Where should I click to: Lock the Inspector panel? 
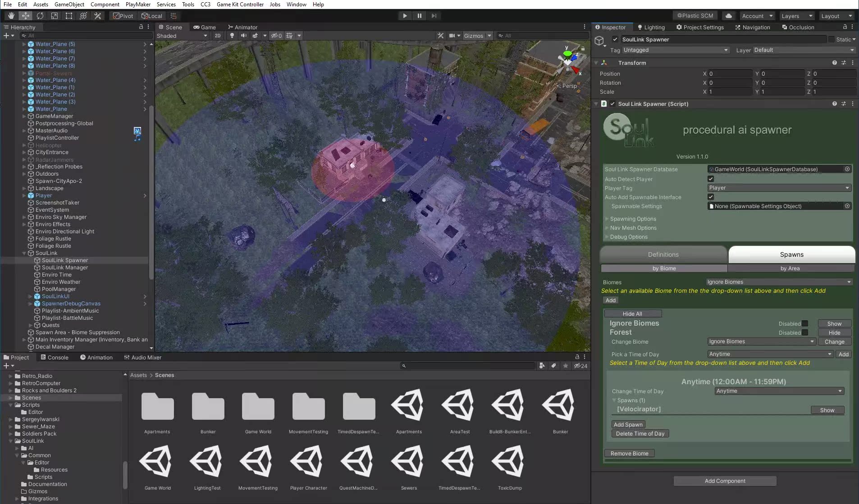pos(845,27)
